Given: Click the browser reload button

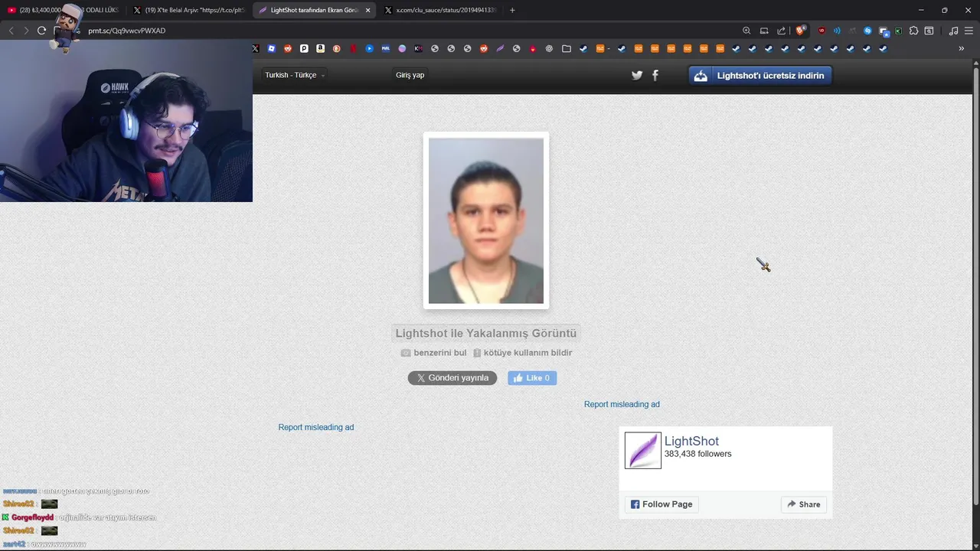Looking at the screenshot, I should pos(41,31).
